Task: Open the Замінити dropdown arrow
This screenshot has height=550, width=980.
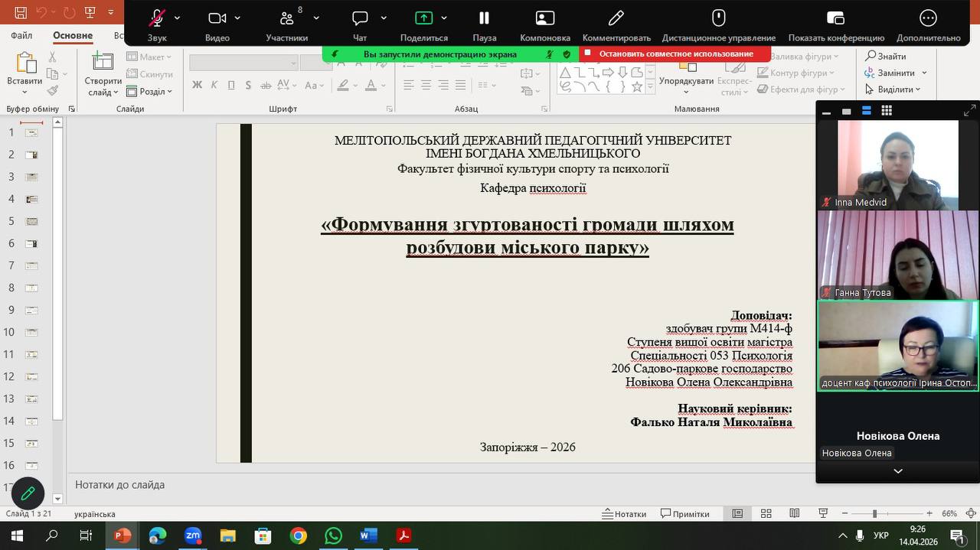Action: coord(924,73)
